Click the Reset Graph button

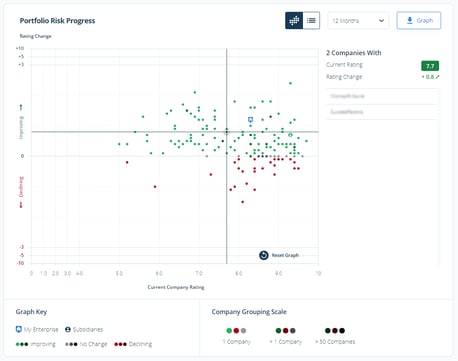coord(279,255)
